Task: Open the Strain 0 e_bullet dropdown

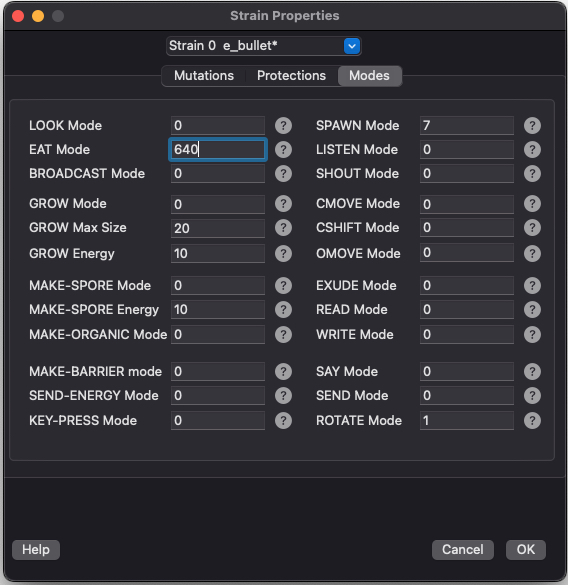Action: (x=263, y=46)
